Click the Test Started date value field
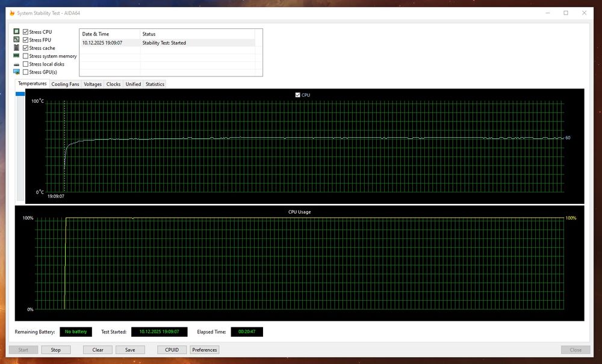 [x=160, y=332]
